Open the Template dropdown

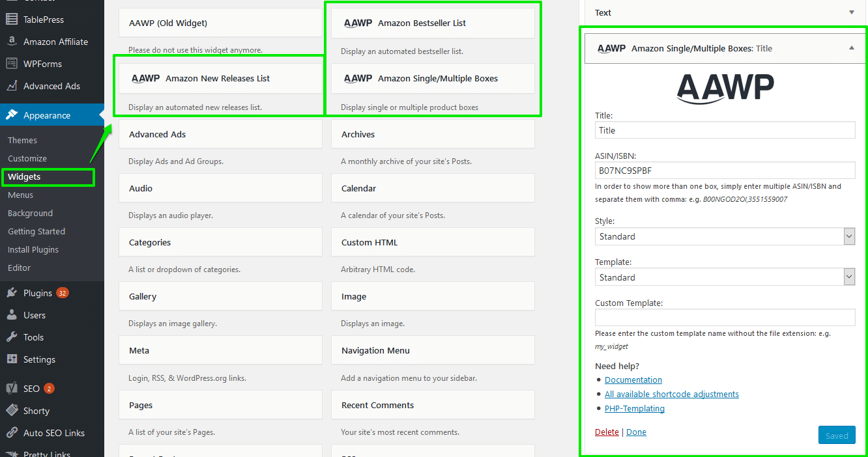point(725,277)
